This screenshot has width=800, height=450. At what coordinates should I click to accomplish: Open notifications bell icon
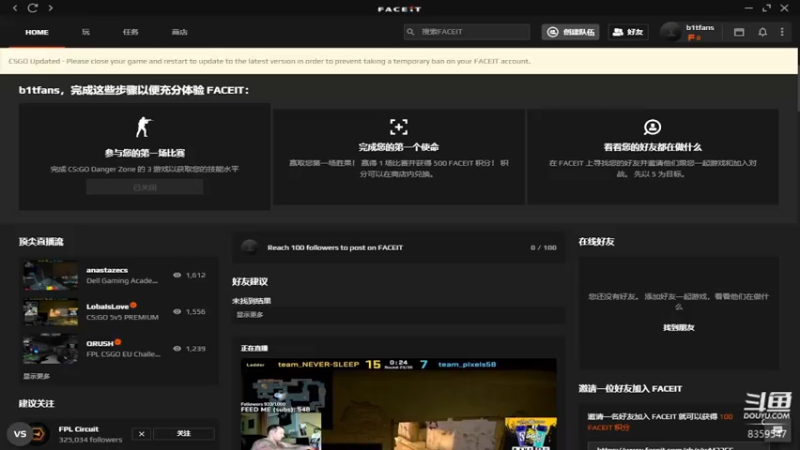click(x=762, y=32)
